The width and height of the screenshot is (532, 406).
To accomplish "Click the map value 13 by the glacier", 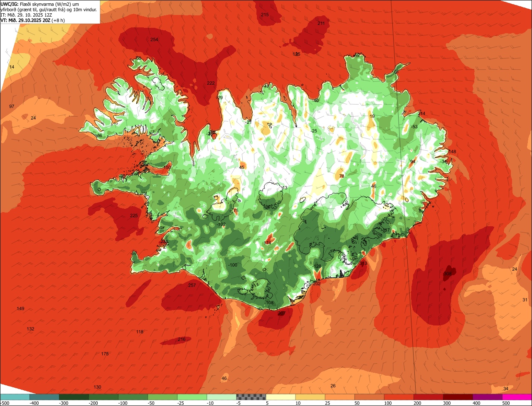I will click(285, 188).
